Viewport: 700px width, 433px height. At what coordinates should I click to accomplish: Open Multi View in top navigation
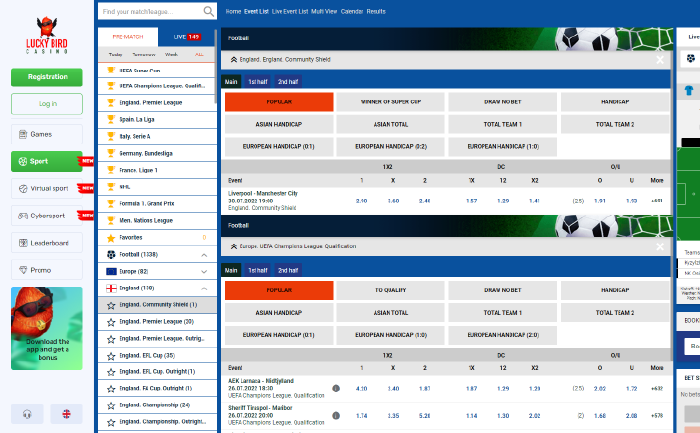pos(324,12)
